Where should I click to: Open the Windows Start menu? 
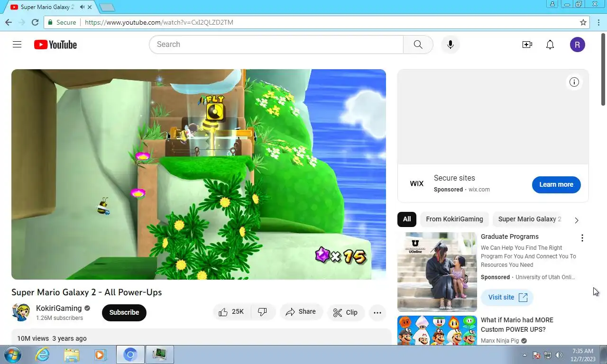tap(12, 355)
